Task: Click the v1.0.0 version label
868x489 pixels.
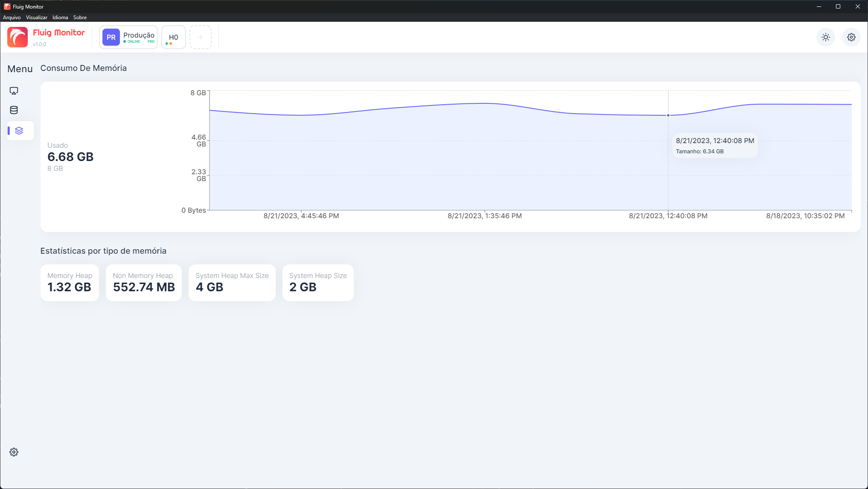Action: click(x=39, y=44)
